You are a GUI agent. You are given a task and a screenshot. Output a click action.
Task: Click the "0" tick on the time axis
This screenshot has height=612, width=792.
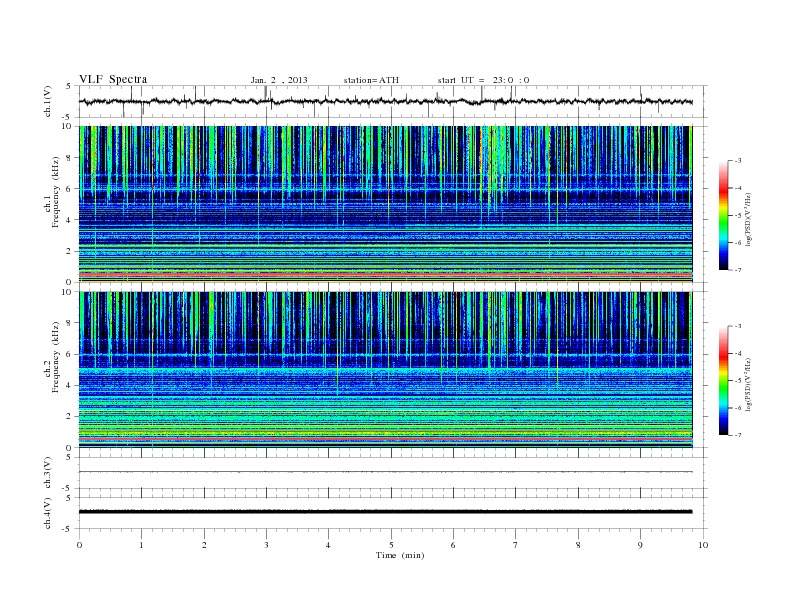coord(79,545)
